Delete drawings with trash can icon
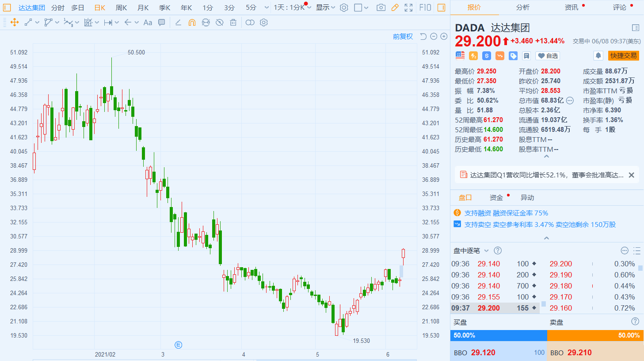 click(233, 23)
